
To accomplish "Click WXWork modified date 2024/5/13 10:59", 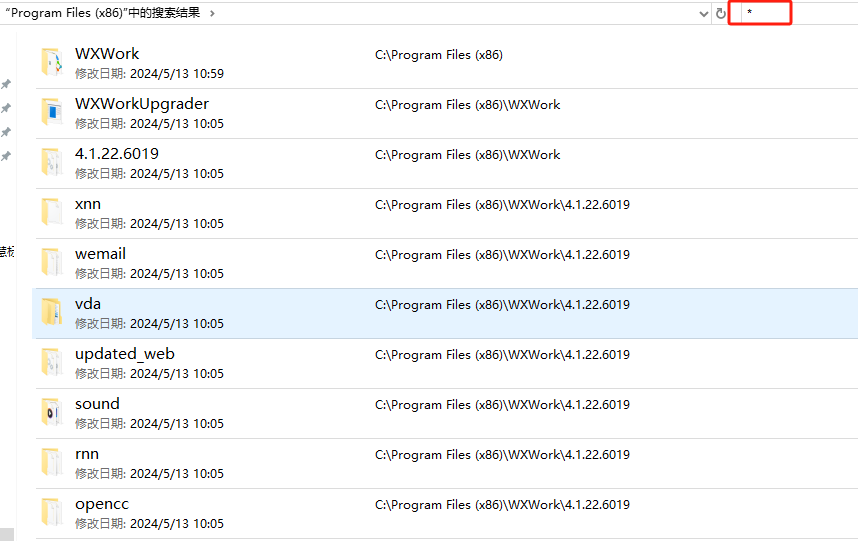I will pyautogui.click(x=177, y=74).
